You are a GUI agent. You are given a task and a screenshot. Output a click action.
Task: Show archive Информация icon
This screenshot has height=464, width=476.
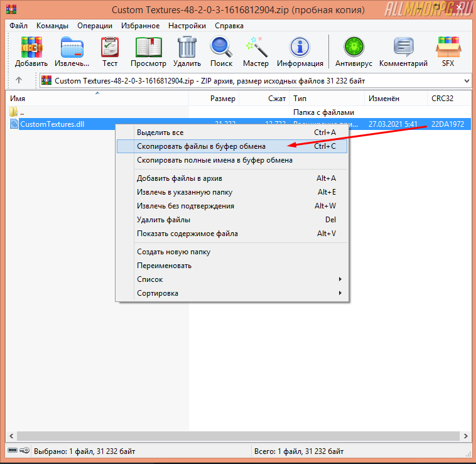click(x=300, y=47)
